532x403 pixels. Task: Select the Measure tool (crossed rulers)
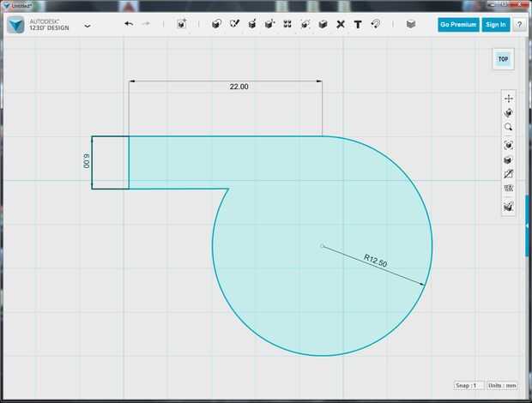[x=341, y=24]
